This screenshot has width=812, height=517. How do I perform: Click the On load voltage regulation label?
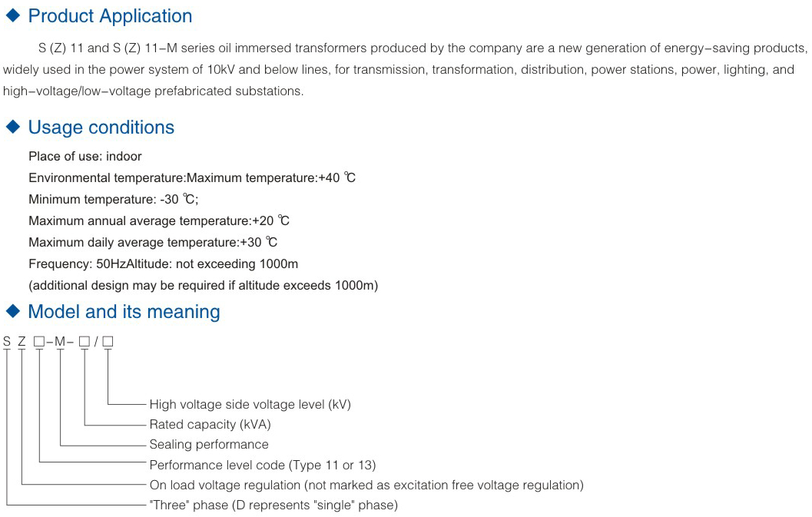366,486
